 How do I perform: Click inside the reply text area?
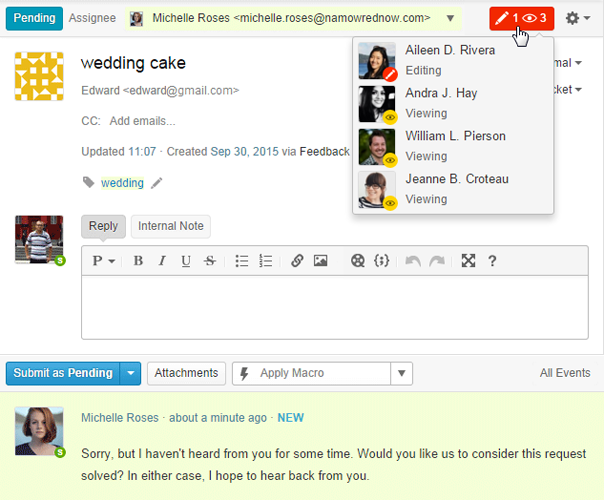(334, 308)
